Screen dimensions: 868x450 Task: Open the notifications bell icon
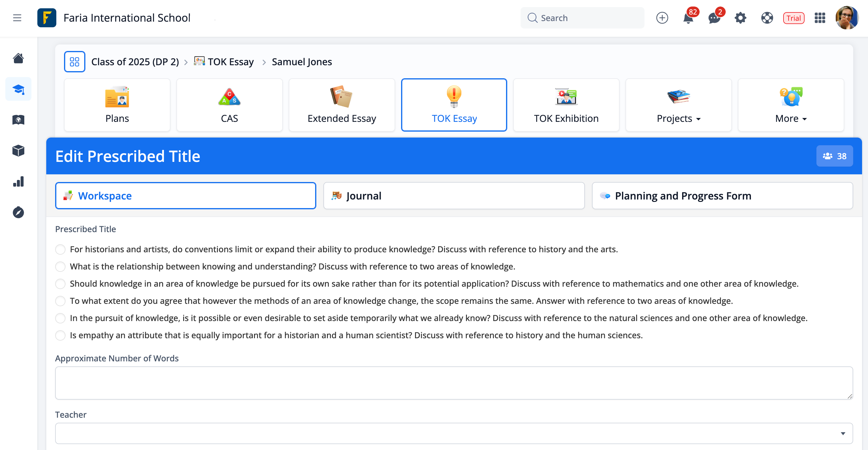(x=688, y=18)
